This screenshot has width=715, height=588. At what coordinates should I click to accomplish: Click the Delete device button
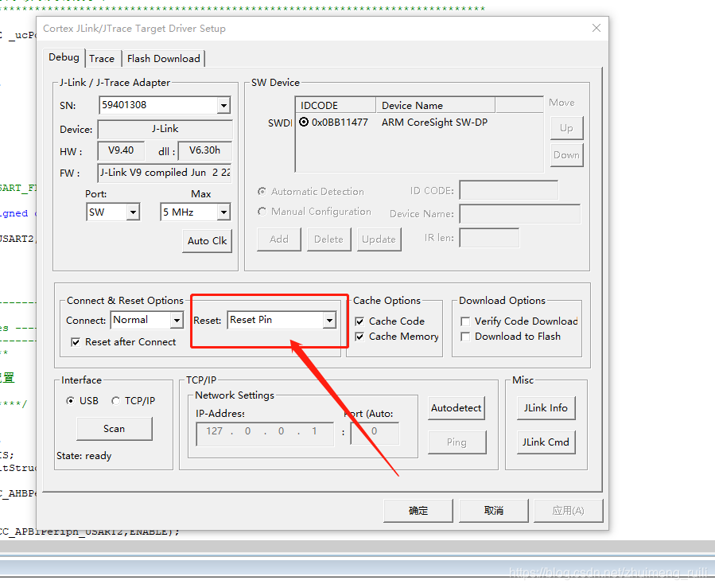(328, 239)
